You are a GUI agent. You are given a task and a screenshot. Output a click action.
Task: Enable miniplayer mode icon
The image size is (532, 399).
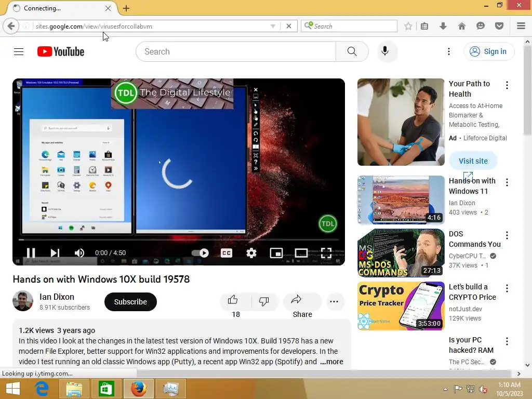point(276,253)
